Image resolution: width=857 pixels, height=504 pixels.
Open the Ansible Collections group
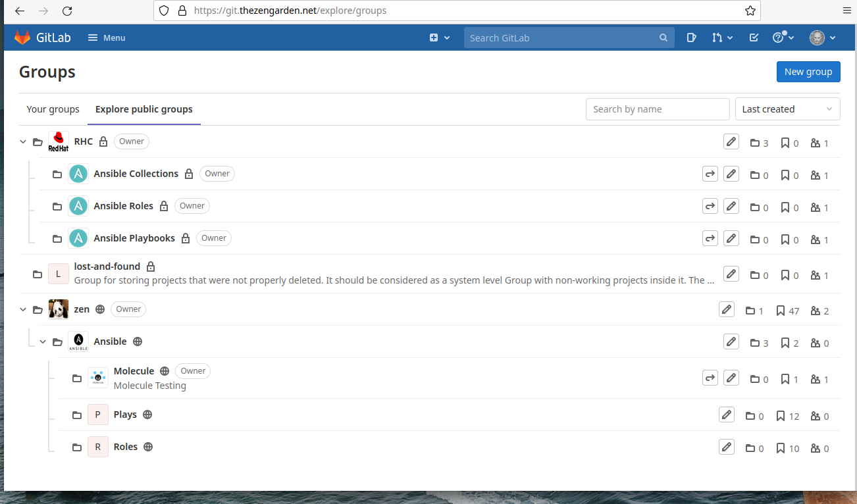(x=136, y=174)
